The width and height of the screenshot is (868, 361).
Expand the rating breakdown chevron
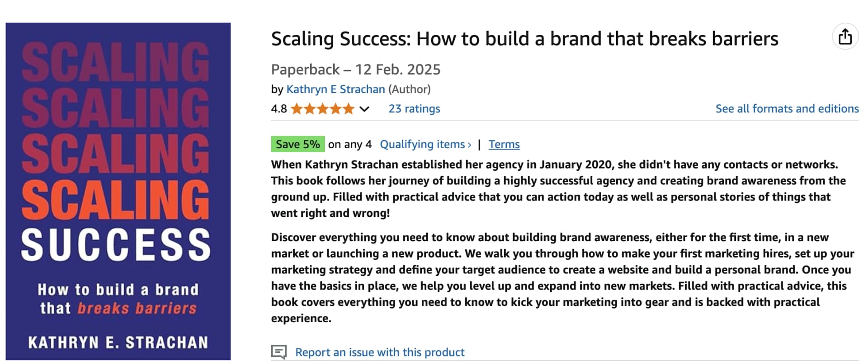[x=364, y=109]
